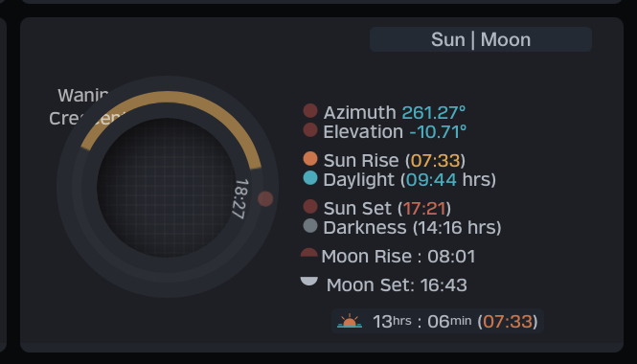Click the gray Darkness dot icon
Viewport: 637px width, 364px height.
(310, 225)
